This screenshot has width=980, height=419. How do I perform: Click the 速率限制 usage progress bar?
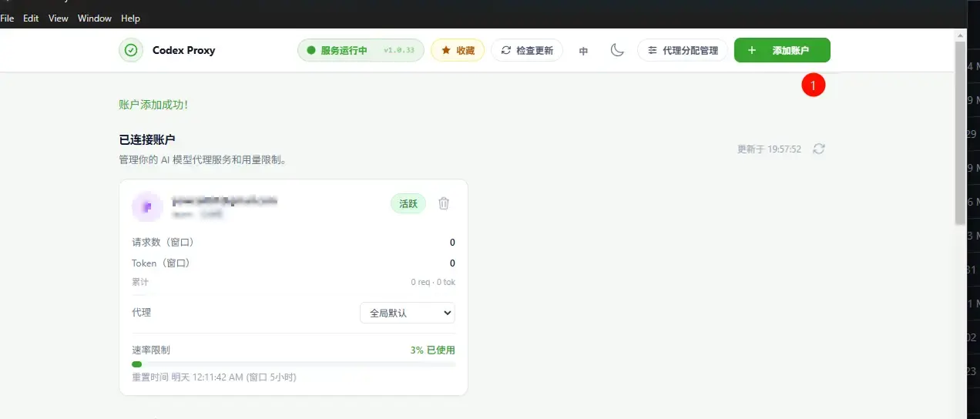pyautogui.click(x=294, y=364)
